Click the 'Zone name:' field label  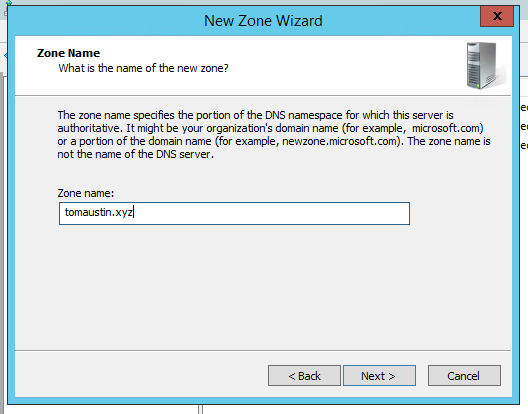point(86,193)
